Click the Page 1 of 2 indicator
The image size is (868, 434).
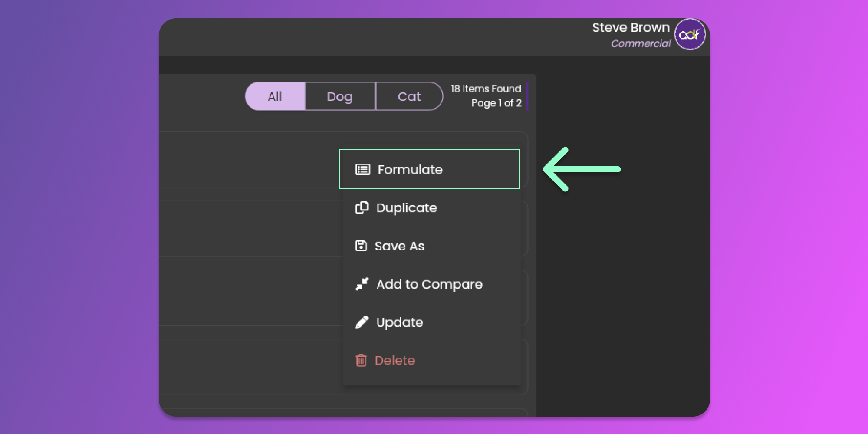click(x=496, y=103)
